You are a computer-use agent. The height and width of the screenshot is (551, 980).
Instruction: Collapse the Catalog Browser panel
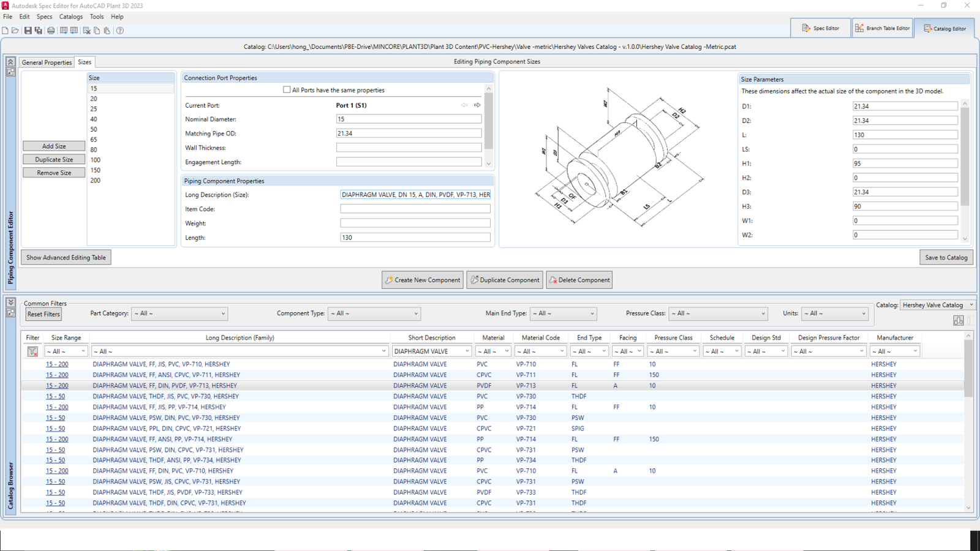coord(10,302)
